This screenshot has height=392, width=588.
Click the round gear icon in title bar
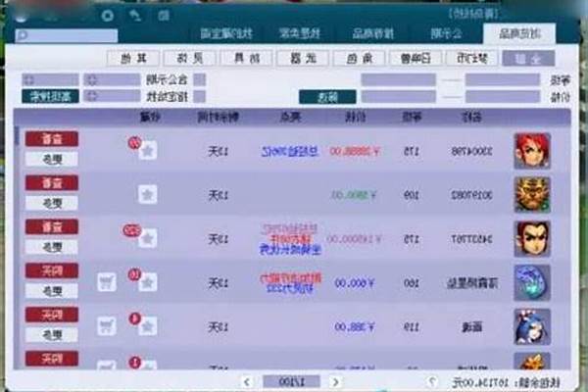(107, 16)
